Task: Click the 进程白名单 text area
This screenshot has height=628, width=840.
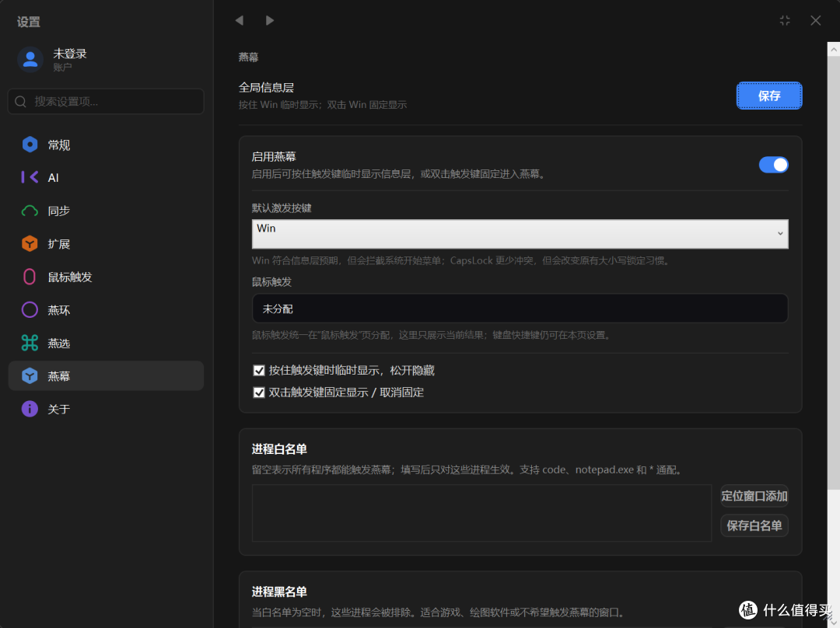Action: click(x=481, y=513)
